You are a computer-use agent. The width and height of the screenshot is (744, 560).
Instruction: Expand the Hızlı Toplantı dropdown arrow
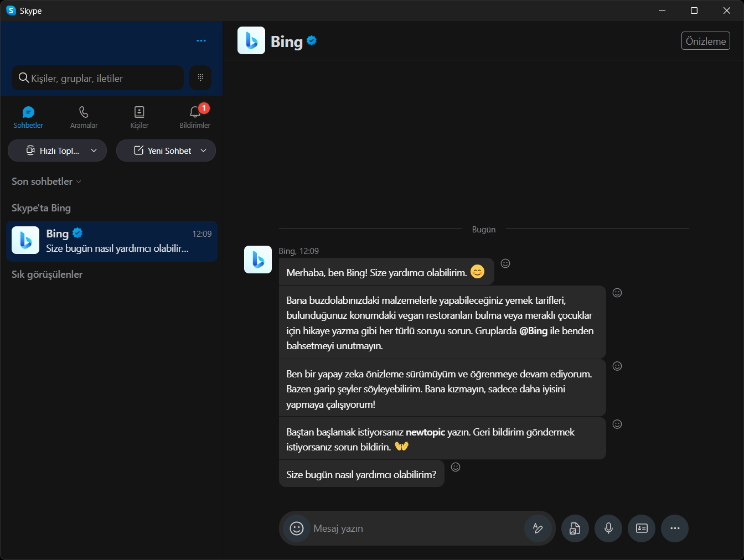tap(94, 151)
